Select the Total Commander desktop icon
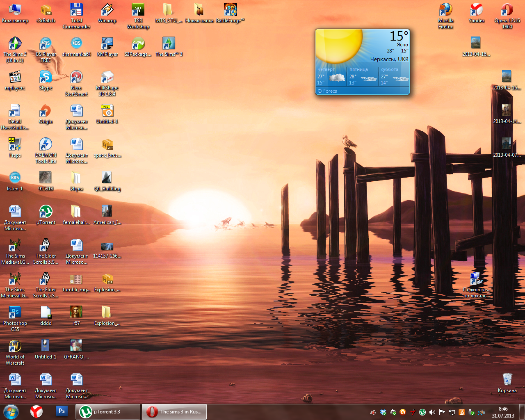This screenshot has height=420, width=525. click(76, 10)
